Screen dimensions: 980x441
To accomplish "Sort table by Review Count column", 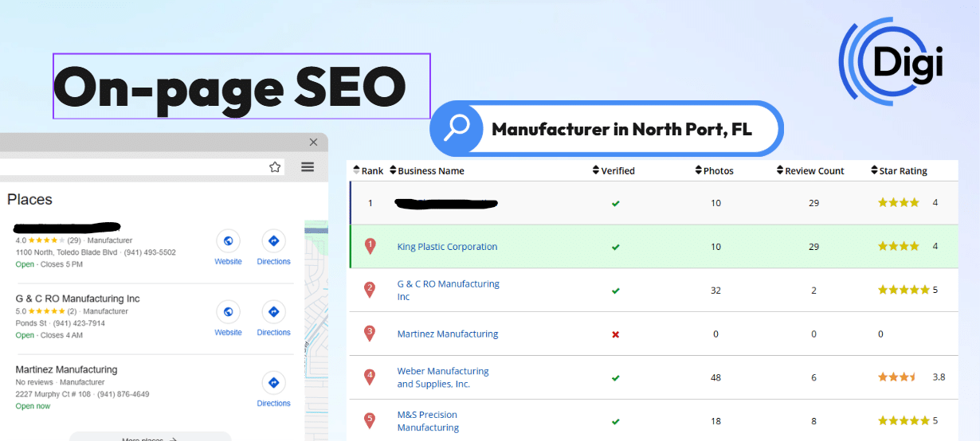I will coord(810,170).
